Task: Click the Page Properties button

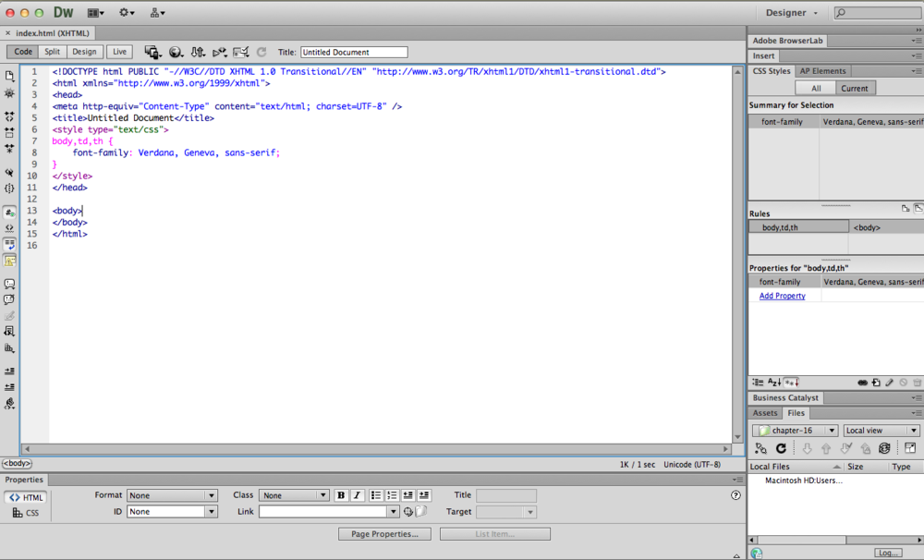Action: click(x=384, y=533)
